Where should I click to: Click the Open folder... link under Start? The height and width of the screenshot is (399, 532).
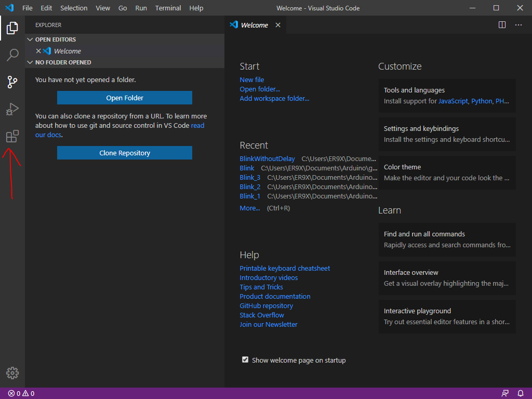[x=260, y=89]
